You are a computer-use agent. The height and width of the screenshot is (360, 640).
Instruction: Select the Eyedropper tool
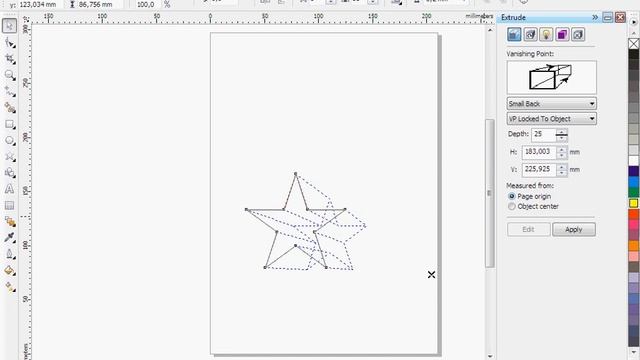[x=9, y=238]
